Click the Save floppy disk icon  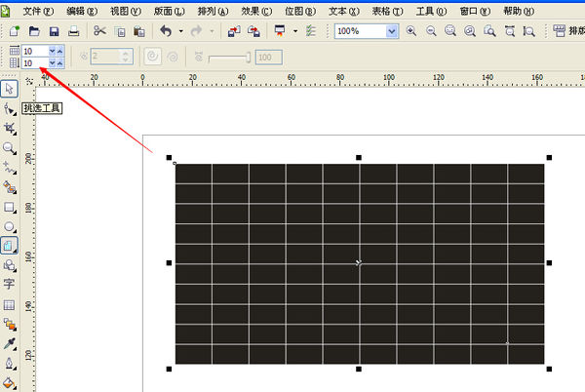pos(54,31)
